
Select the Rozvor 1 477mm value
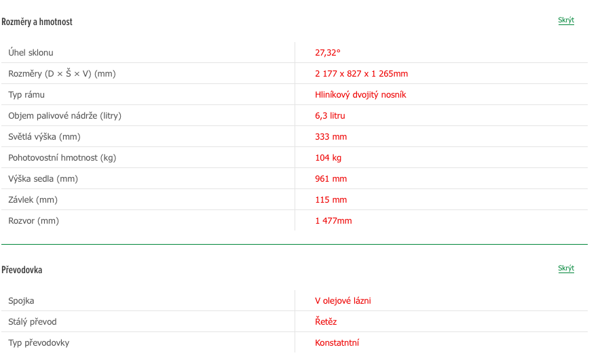(x=333, y=221)
